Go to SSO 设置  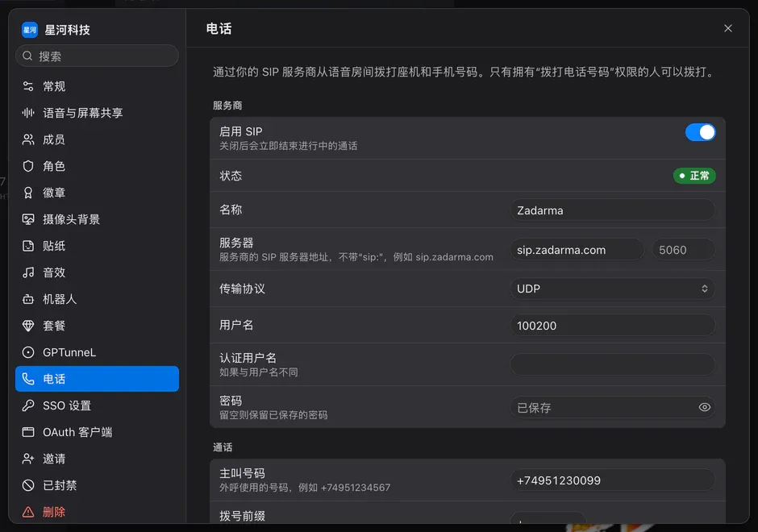click(97, 405)
